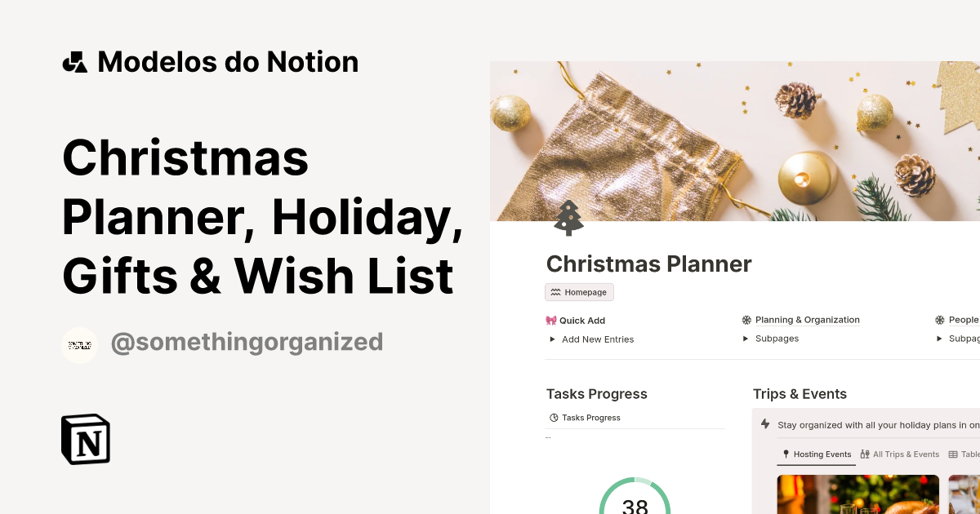Expand Subpages under Planning & Organization
The height and width of the screenshot is (514, 980).
pyautogui.click(x=745, y=338)
